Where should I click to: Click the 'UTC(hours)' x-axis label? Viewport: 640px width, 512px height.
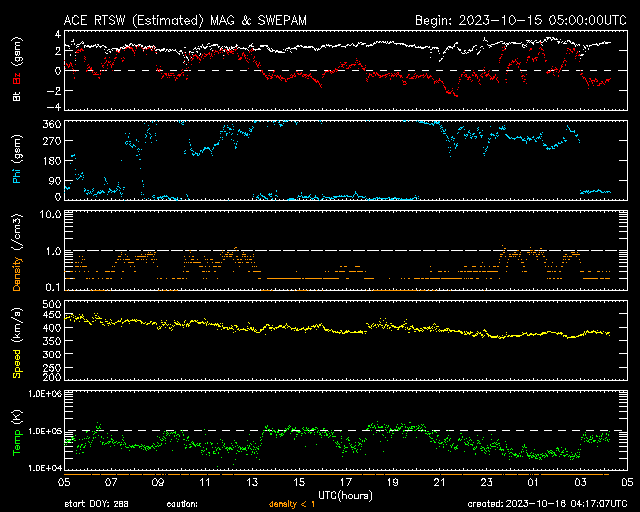pos(345,496)
